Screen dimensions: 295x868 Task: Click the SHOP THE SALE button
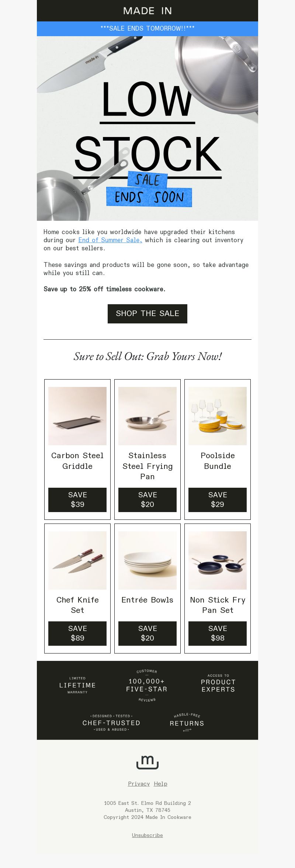point(147,313)
